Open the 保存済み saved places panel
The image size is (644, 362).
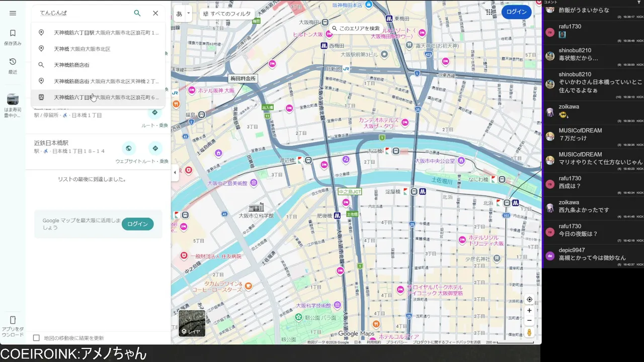point(13,37)
